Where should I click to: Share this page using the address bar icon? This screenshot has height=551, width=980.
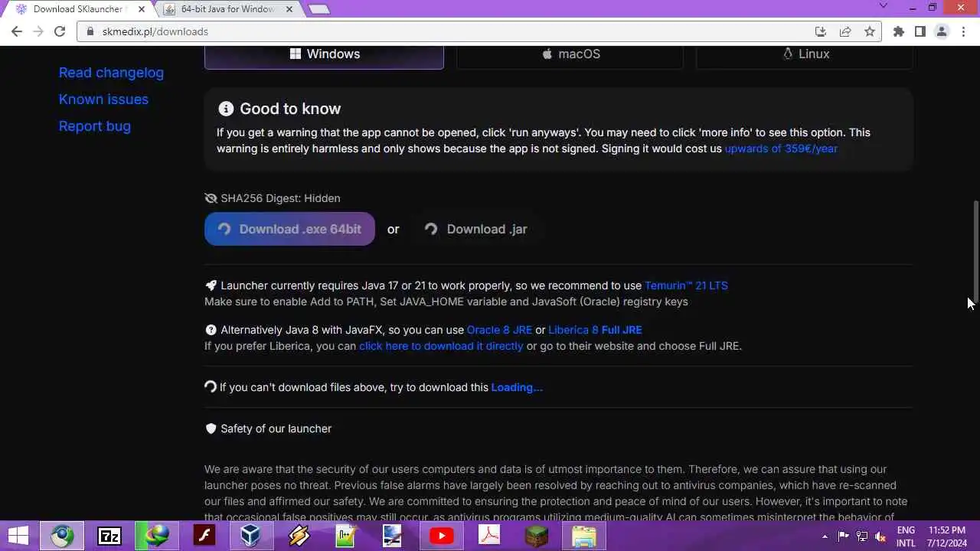pos(845,31)
